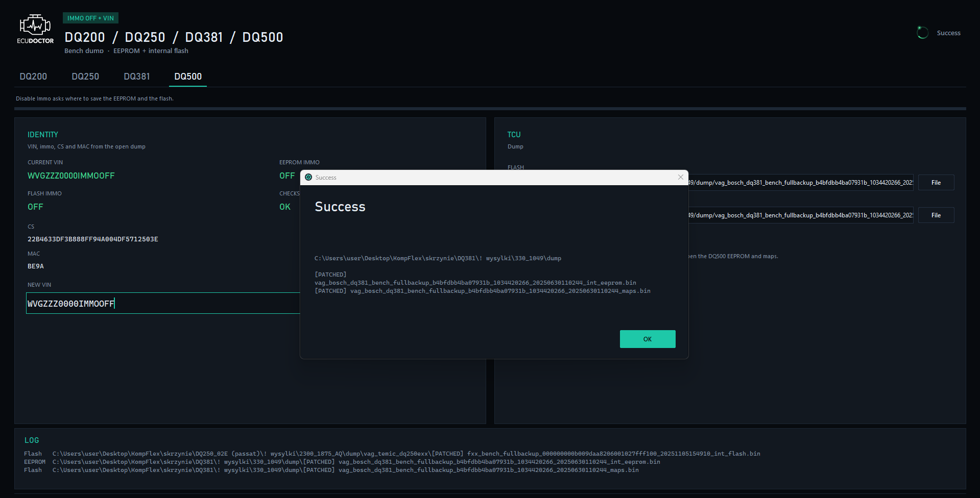This screenshot has height=498, width=980.
Task: Click the patched maps.bin line in dialog
Action: coord(483,291)
